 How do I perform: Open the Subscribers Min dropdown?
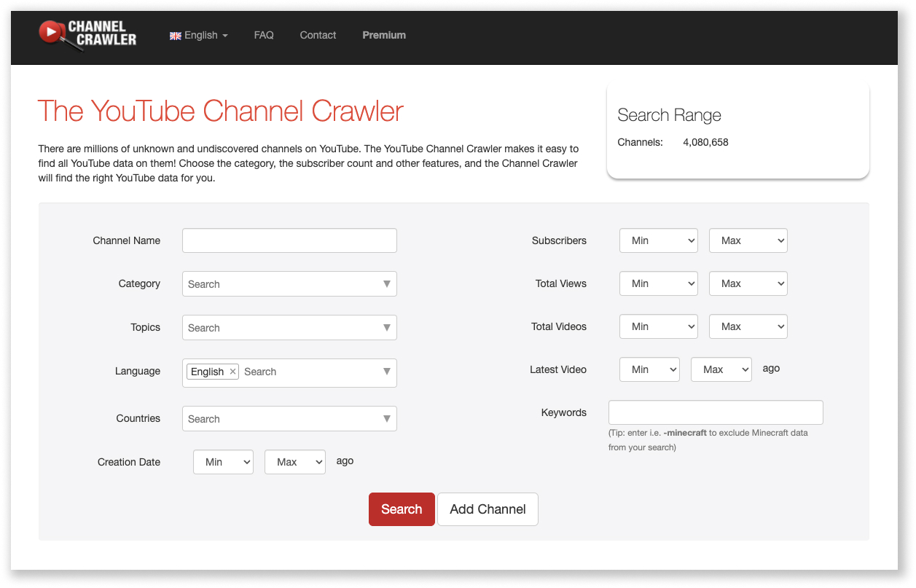coord(658,240)
